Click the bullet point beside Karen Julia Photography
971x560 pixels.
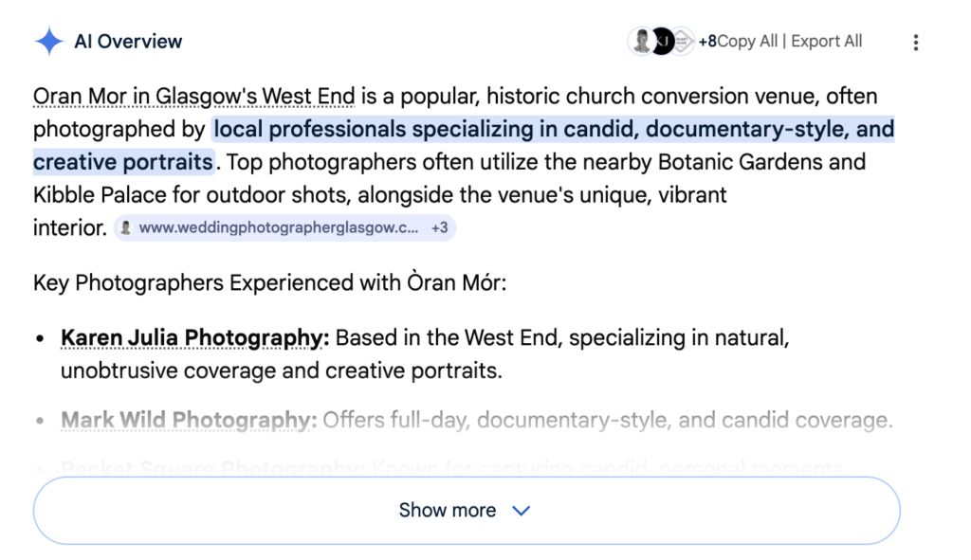pyautogui.click(x=40, y=338)
